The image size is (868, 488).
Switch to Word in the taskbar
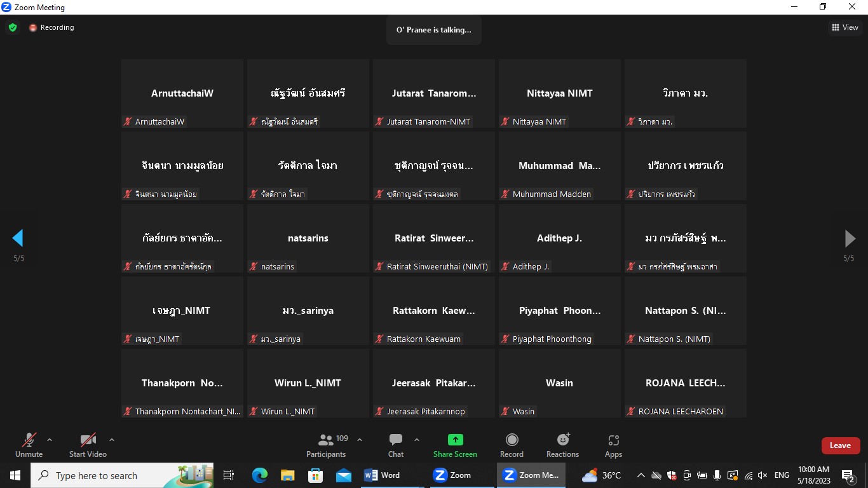pyautogui.click(x=383, y=475)
